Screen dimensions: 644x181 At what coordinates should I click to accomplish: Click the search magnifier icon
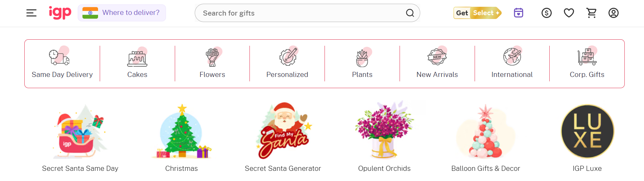[x=410, y=13]
